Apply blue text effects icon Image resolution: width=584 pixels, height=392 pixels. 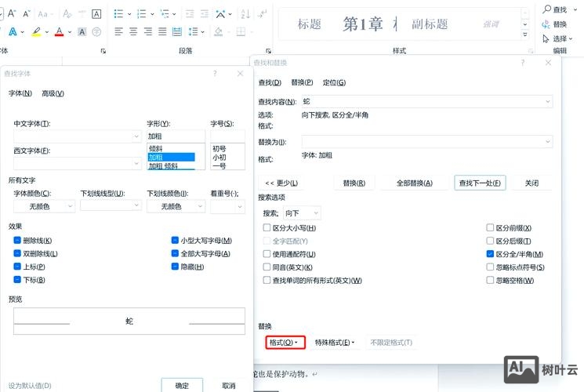pyautogui.click(x=13, y=32)
